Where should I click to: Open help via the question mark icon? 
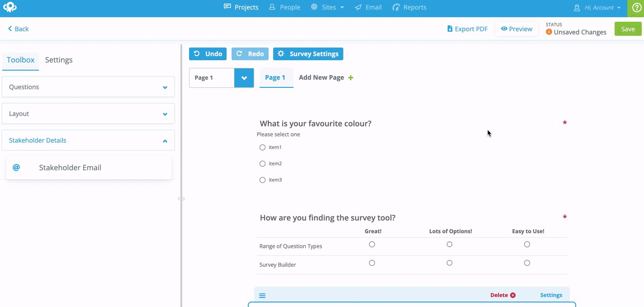pyautogui.click(x=636, y=8)
